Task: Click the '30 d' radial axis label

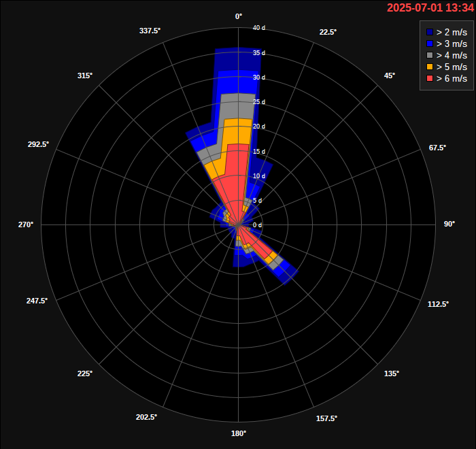Action: 259,78
